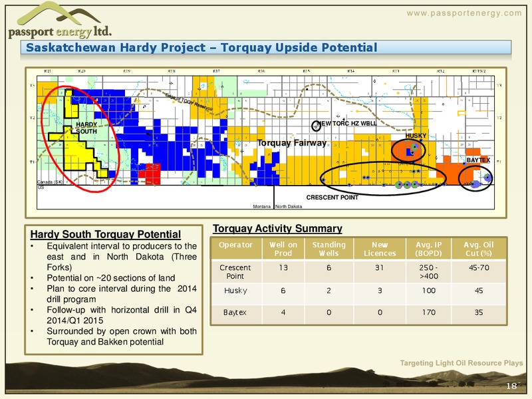Image resolution: width=532 pixels, height=399 pixels.
Task: Click Husky's well on prod value 6
Action: [283, 291]
